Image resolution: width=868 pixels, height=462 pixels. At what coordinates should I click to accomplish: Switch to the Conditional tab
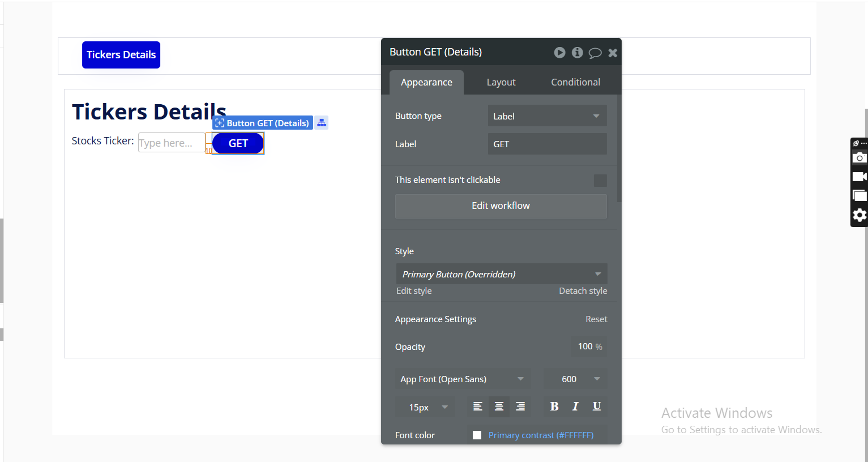(575, 82)
